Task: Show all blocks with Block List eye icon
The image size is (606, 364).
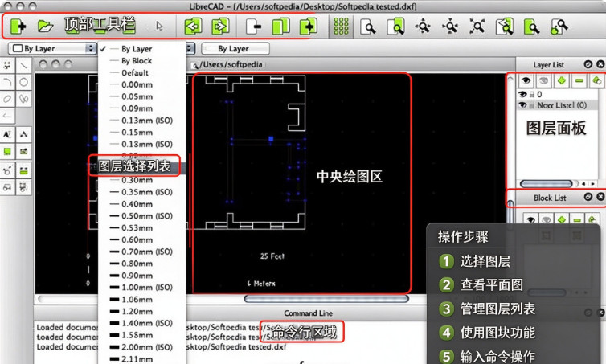Action: (530, 219)
